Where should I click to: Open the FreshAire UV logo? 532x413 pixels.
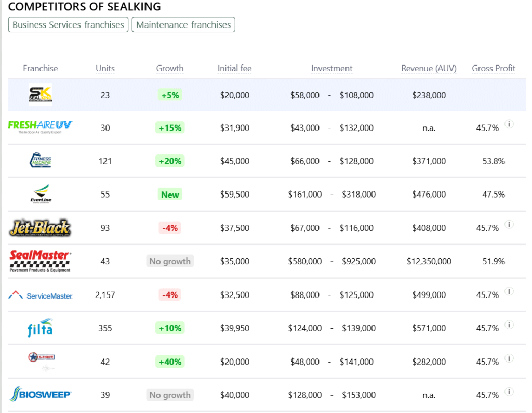(x=40, y=127)
